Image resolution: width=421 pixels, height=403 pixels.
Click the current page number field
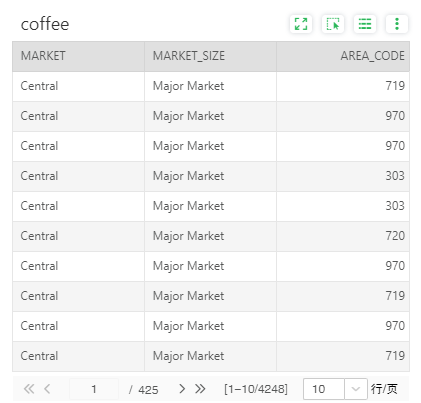[x=94, y=389]
